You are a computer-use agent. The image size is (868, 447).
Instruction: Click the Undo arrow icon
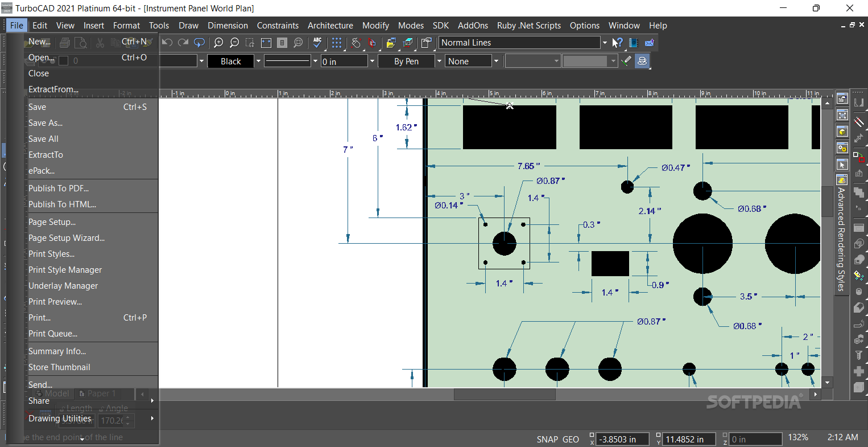pyautogui.click(x=167, y=43)
